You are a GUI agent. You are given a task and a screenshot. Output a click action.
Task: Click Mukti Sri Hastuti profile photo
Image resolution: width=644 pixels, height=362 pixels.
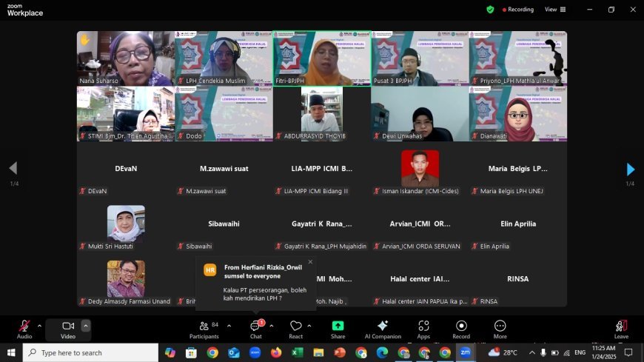coord(126,224)
